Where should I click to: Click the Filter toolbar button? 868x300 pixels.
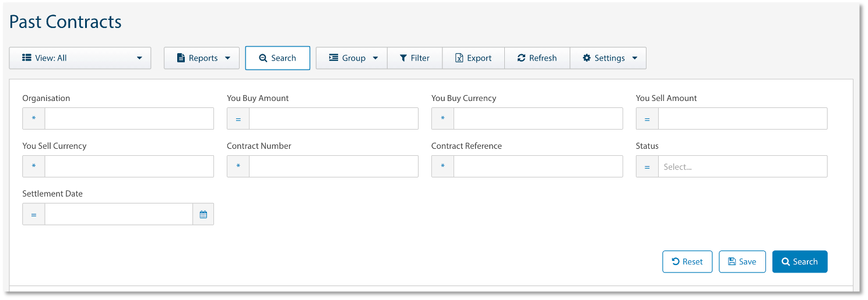click(414, 58)
